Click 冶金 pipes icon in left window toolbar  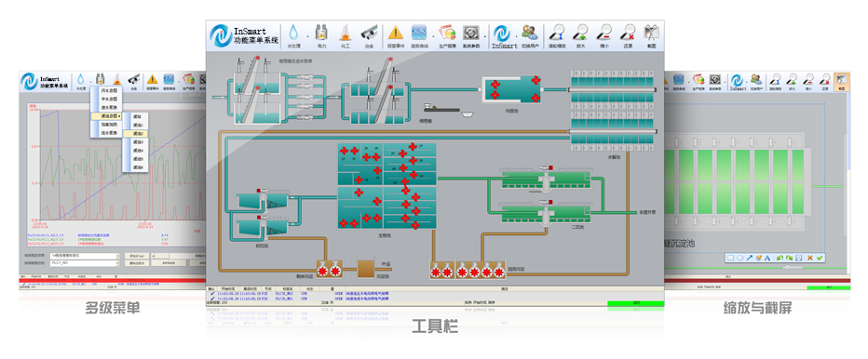pos(133,79)
